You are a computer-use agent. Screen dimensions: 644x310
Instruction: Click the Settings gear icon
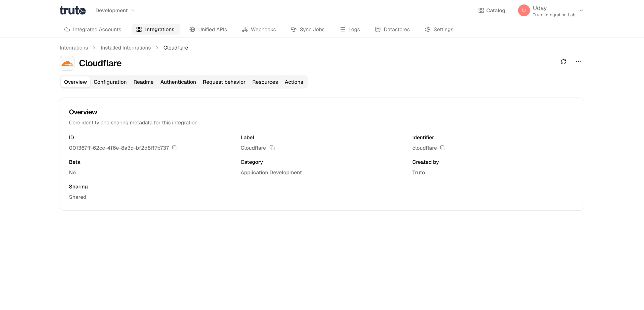coord(428,29)
